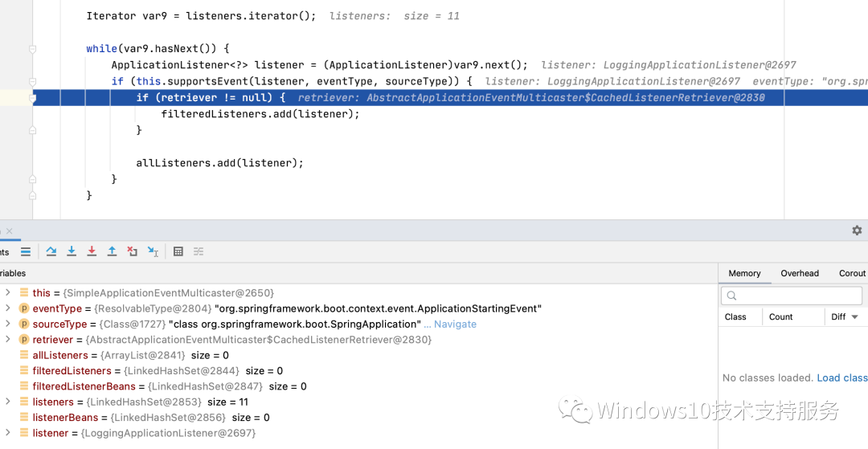This screenshot has height=449, width=868.
Task: Click the Load classes link
Action: point(842,378)
